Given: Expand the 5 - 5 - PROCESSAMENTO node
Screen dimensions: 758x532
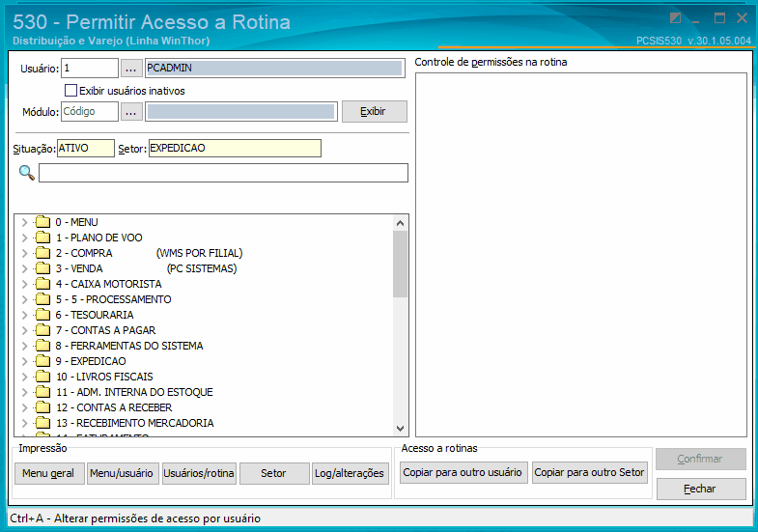Looking at the screenshot, I should [25, 299].
